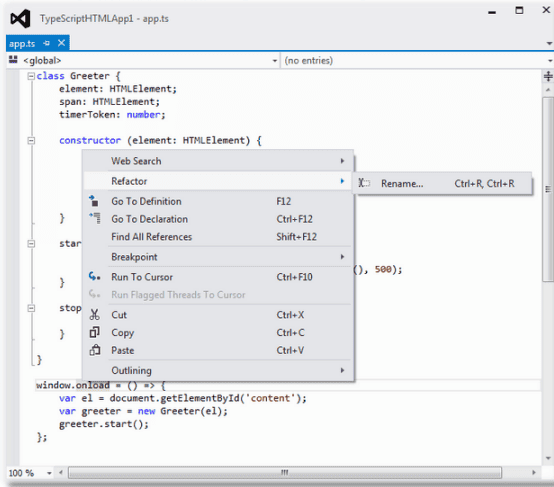
Task: Click the Web Search submenu arrow
Action: [342, 161]
